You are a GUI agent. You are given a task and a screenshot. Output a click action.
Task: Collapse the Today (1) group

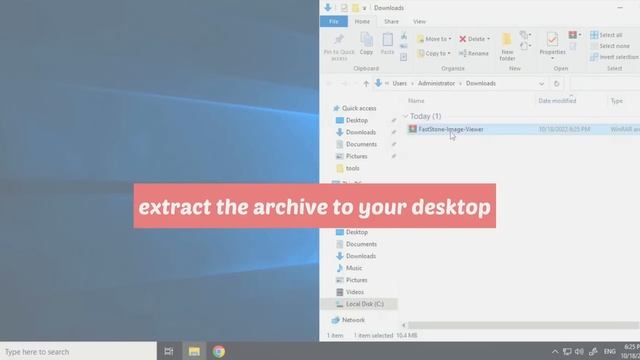click(405, 116)
